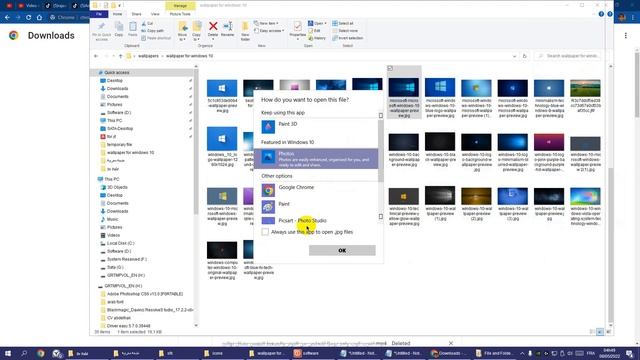Click the Cut command in ribbon
640x360 pixels.
147,24
